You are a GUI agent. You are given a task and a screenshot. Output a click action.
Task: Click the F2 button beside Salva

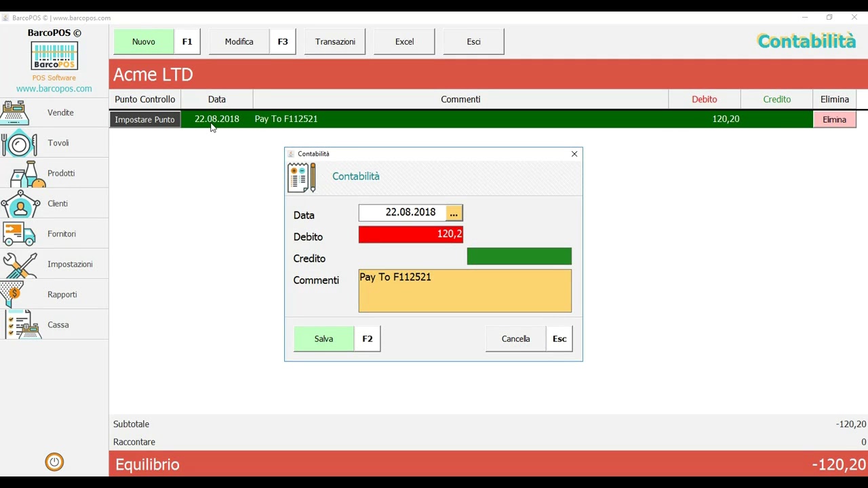pyautogui.click(x=368, y=339)
